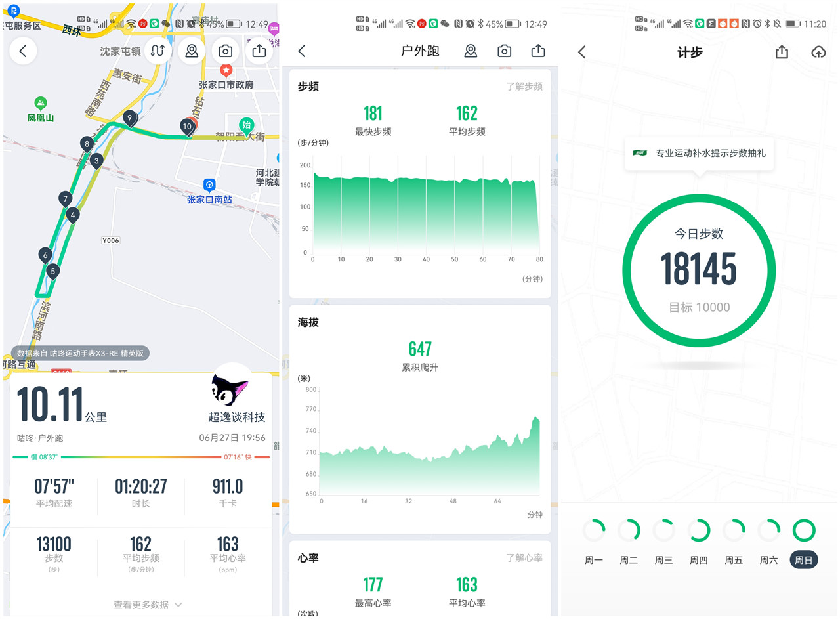Go back from the 计步 screen
Screen dimensions: 840x619
pos(581,53)
